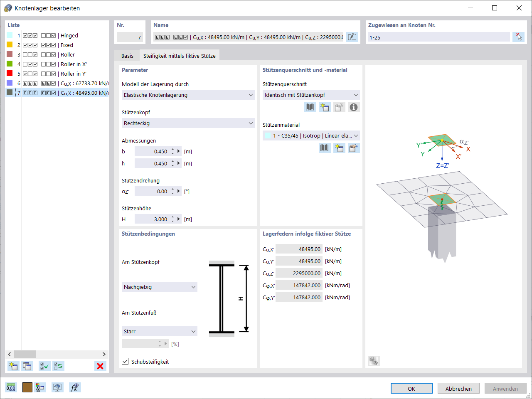Maximize the Knotenlager bearbeiten window
Viewport: 532px width, 399px height.
tap(495, 8)
